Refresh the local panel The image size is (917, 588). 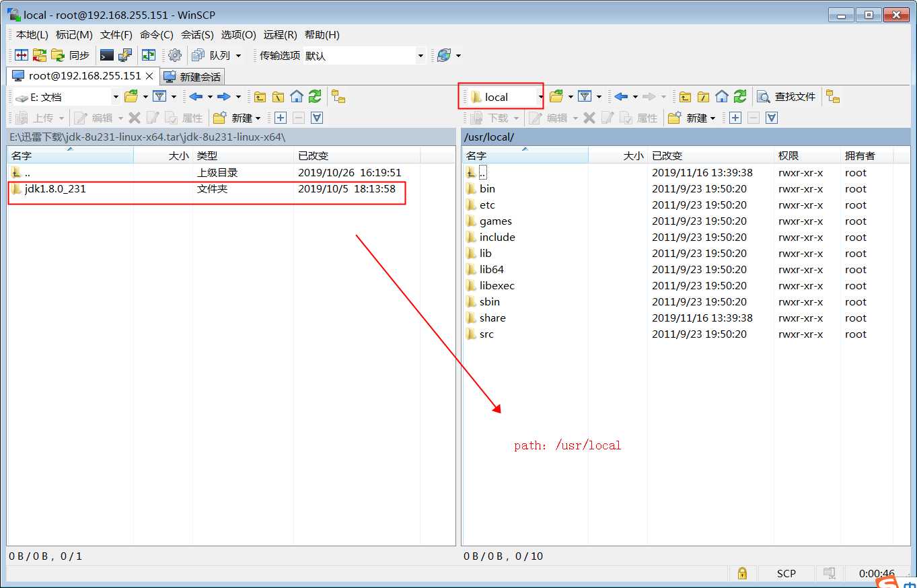(x=315, y=97)
